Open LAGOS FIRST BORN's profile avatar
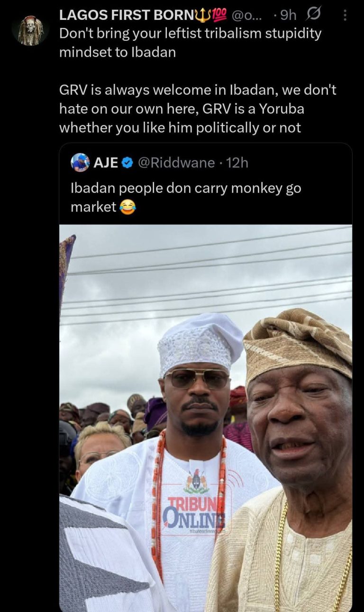This screenshot has width=364, height=612. [30, 30]
